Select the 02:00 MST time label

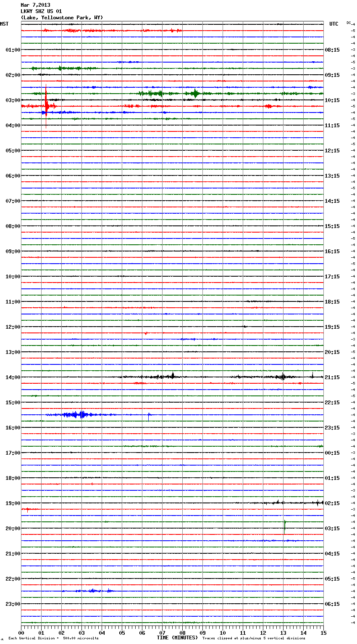13,75
